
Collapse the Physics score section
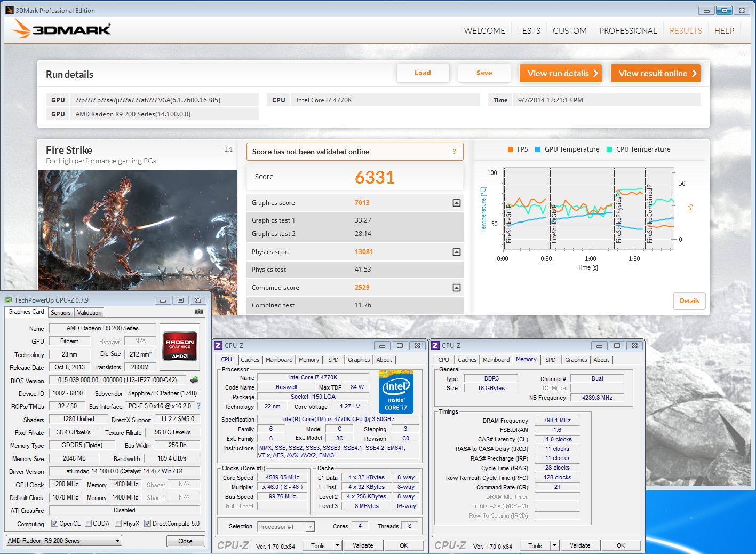coord(457,252)
